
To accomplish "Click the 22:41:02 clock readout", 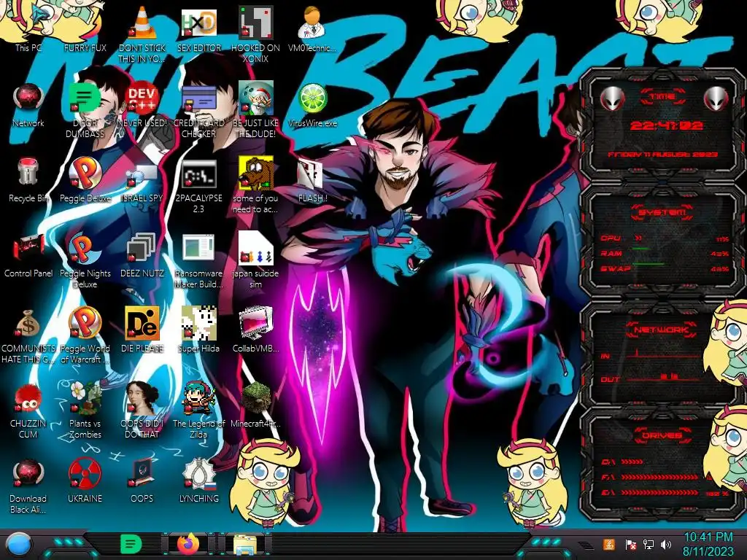I will click(x=666, y=125).
